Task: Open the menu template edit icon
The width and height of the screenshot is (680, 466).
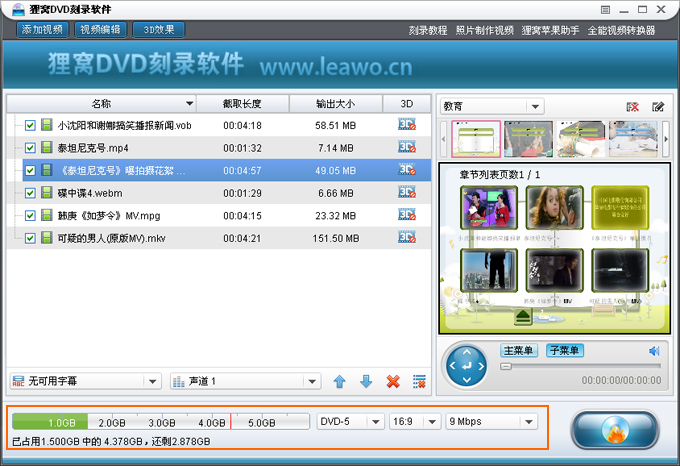Action: click(x=658, y=107)
